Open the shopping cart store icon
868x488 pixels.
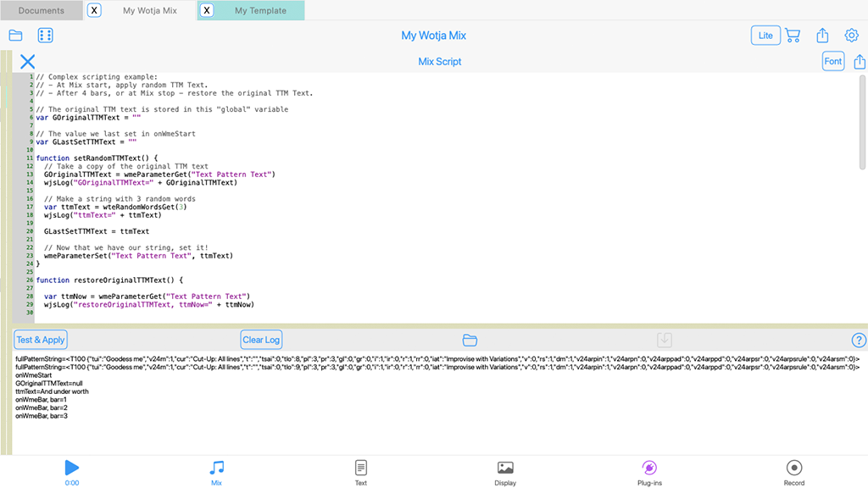point(793,36)
